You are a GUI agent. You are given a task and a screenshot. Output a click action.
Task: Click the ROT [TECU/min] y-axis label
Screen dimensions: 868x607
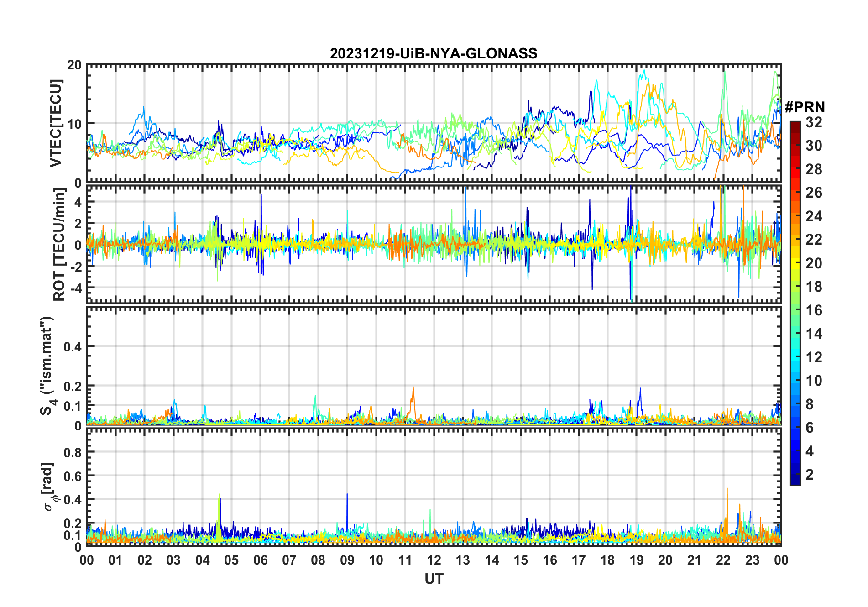point(59,245)
